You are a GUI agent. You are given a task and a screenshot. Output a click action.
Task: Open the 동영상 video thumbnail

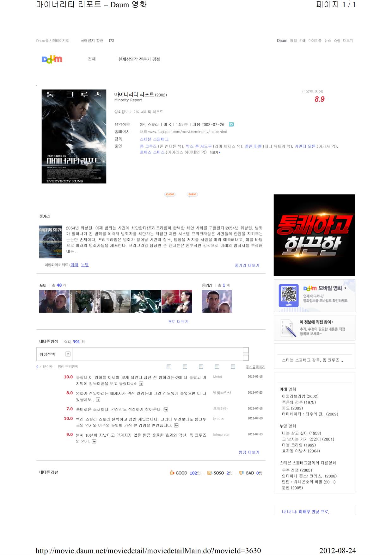pyautogui.click(x=217, y=301)
